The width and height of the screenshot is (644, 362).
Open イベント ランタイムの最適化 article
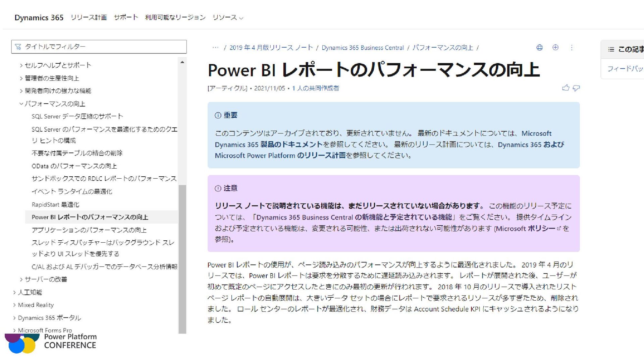tap(72, 191)
